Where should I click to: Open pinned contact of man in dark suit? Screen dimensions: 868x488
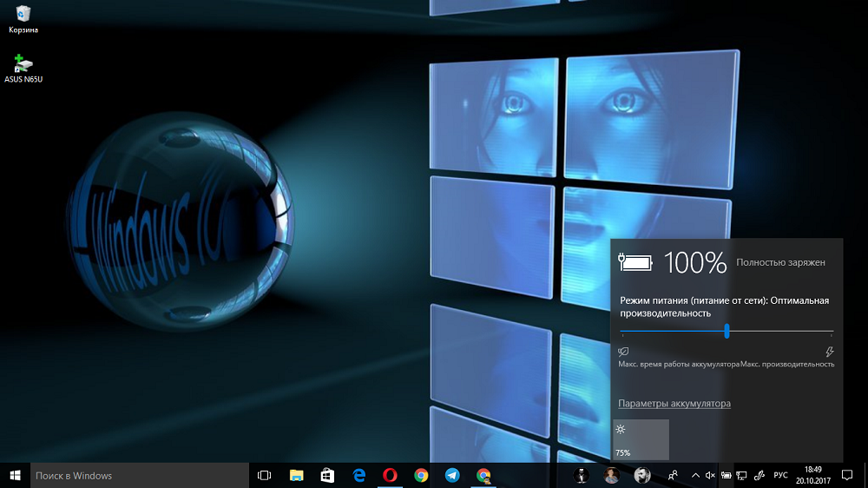coord(581,475)
